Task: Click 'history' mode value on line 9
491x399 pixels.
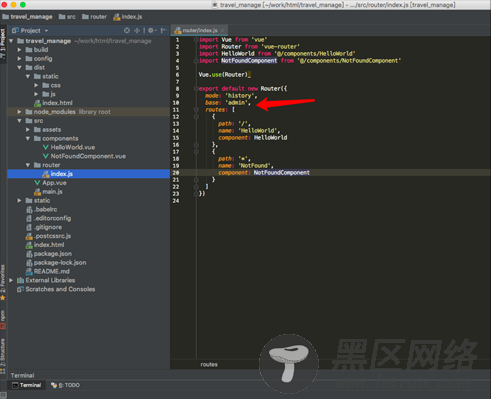Action: pos(240,96)
